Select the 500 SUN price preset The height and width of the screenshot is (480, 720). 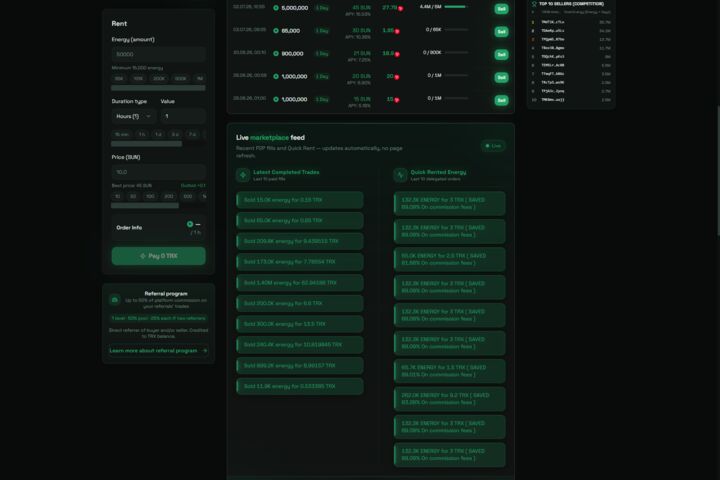click(x=187, y=196)
